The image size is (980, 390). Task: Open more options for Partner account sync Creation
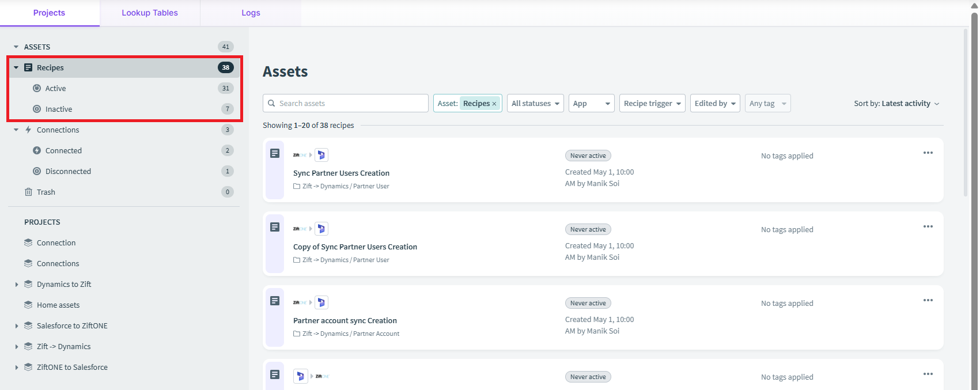coord(928,300)
